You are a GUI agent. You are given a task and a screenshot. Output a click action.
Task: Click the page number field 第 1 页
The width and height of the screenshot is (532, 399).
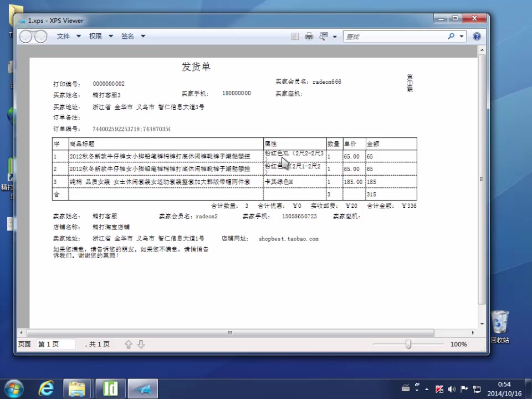click(x=56, y=344)
